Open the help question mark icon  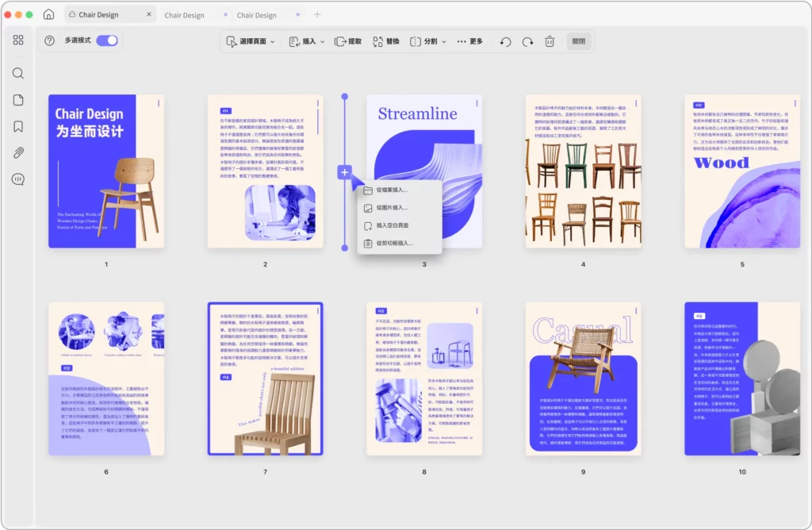coord(50,40)
